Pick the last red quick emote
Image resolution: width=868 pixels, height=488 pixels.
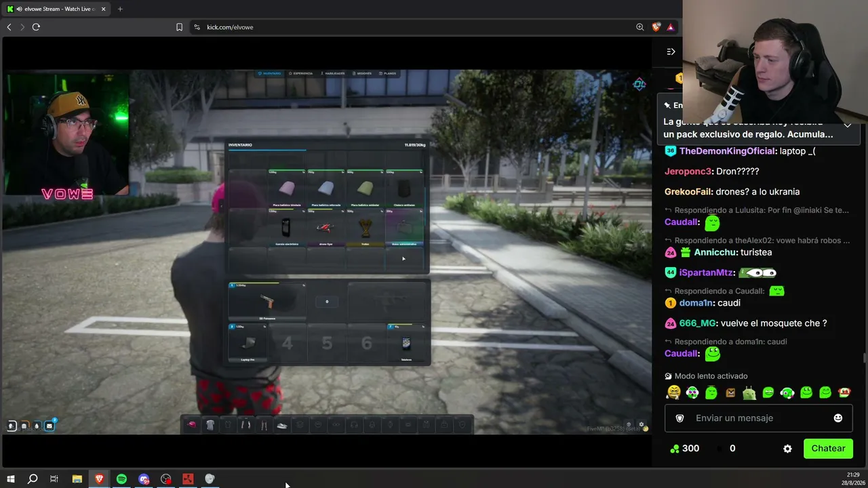point(844,392)
